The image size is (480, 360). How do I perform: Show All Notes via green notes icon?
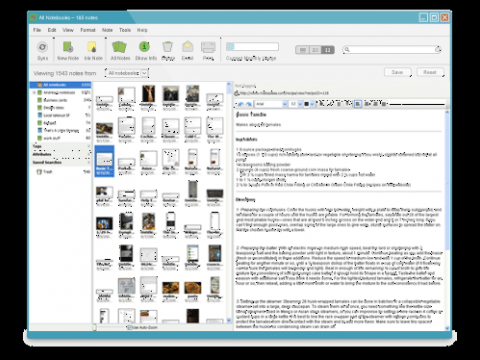[119, 47]
